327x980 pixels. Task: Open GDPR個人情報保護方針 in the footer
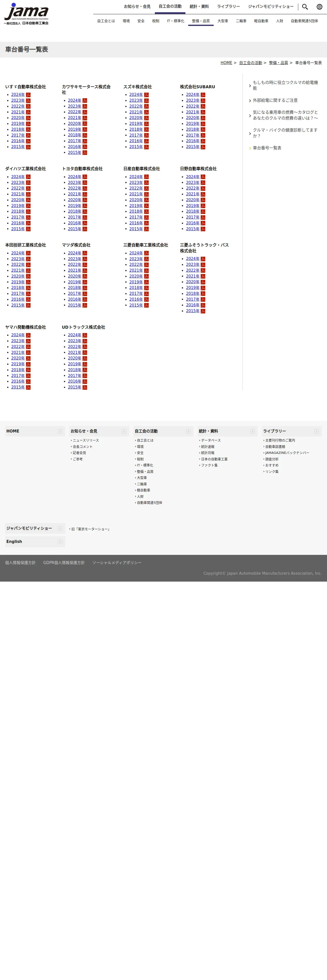pos(64,563)
